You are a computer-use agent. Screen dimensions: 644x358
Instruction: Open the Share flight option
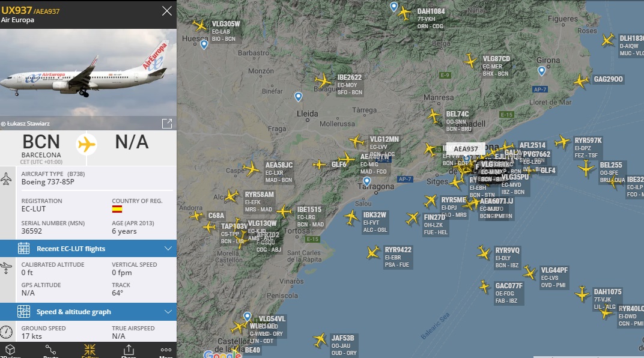point(129,350)
